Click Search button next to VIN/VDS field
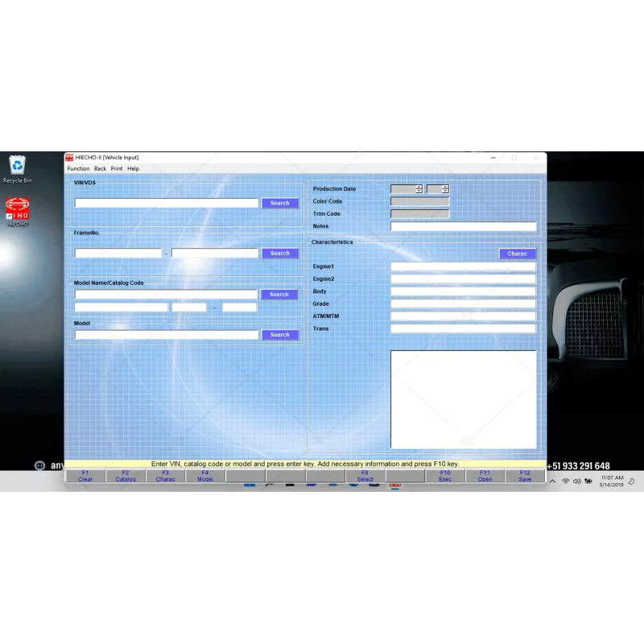Image resolution: width=644 pixels, height=644 pixels. [x=279, y=204]
